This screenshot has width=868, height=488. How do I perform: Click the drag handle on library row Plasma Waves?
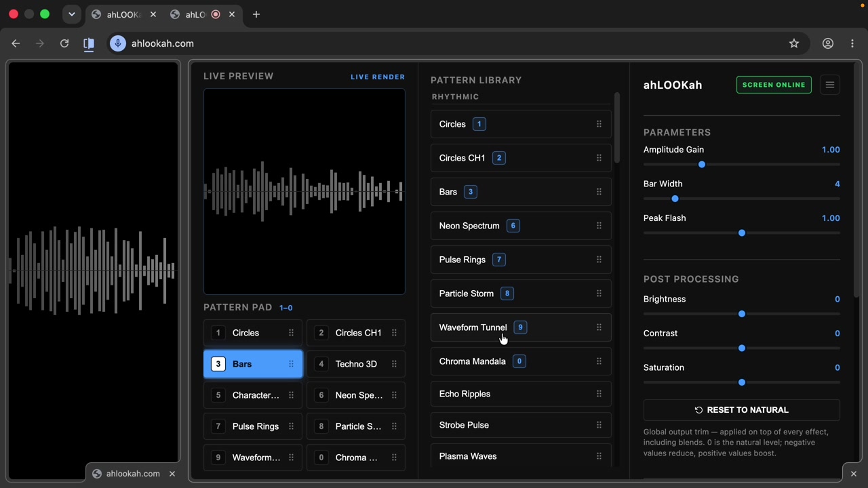599,456
